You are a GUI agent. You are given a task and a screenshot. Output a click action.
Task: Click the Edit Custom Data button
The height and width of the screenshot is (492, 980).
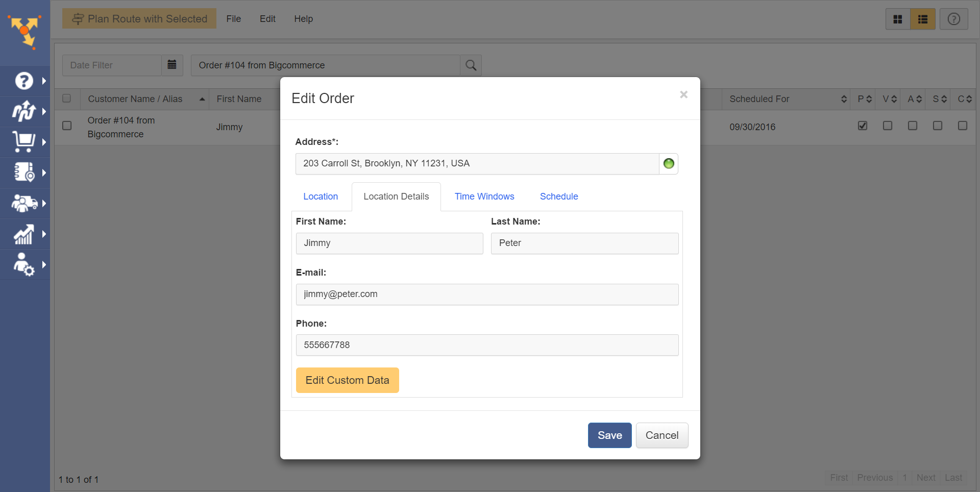(x=347, y=380)
